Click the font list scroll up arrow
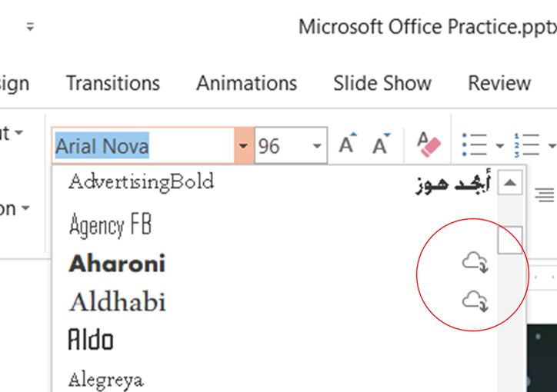Viewport: 557px width, 392px height. tap(511, 183)
